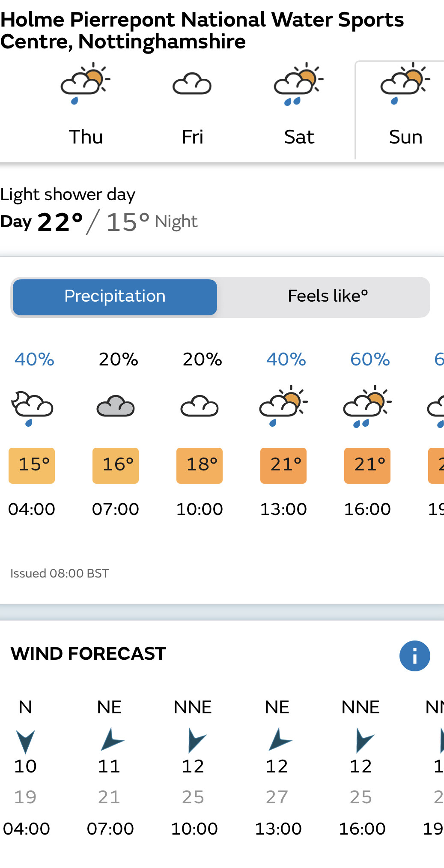Tap the 04:00 night shower weather icon
This screenshot has width=444, height=868.
32,408
